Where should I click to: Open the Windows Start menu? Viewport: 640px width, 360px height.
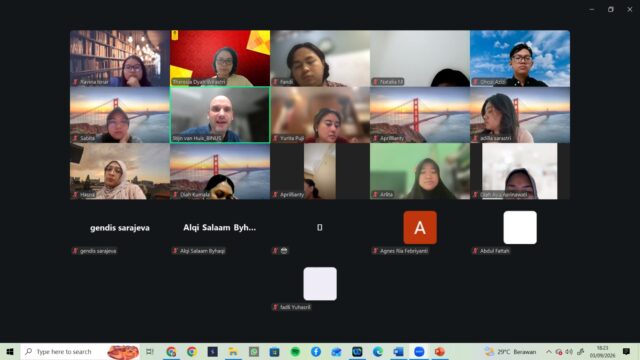click(10, 351)
